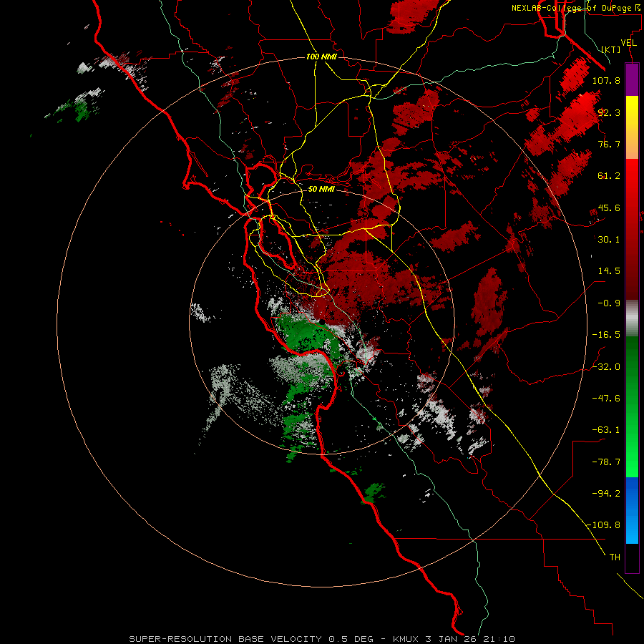Click the TH threshold label
This screenshot has width=644, height=644.
(x=615, y=557)
